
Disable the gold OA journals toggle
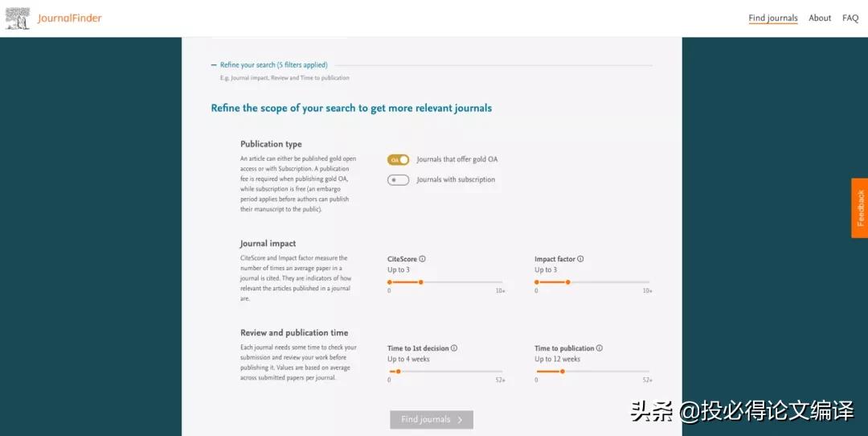[399, 159]
